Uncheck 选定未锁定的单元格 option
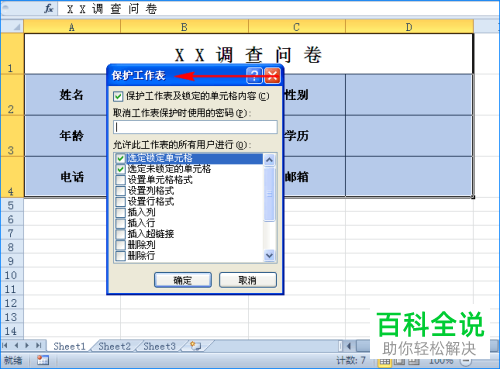Screen dimensions: 500x369 pyautogui.click(x=120, y=169)
